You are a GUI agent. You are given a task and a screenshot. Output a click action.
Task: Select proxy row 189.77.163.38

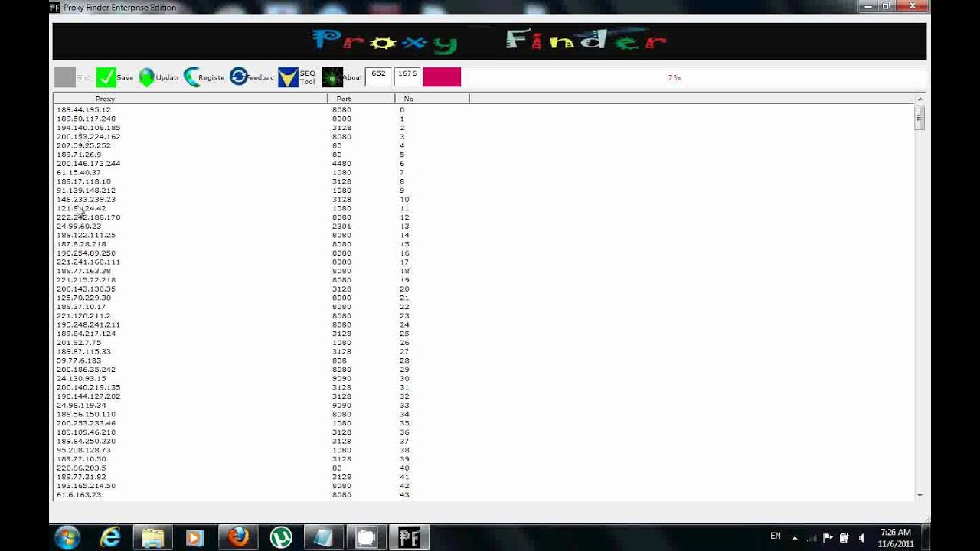click(83, 271)
